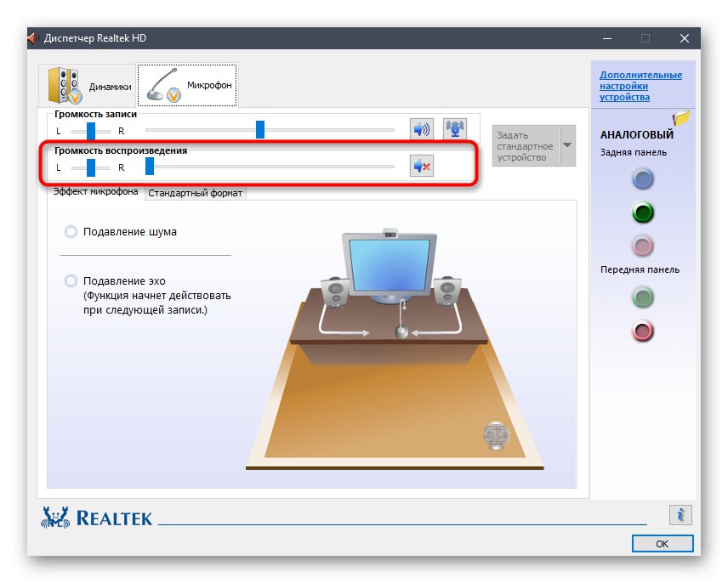Select the pink rear panel jack
This screenshot has width=728, height=583.
pyautogui.click(x=643, y=246)
